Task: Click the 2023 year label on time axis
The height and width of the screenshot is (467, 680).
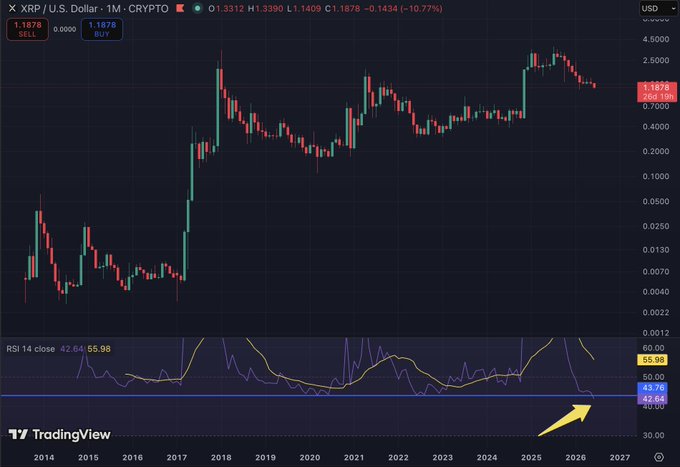Action: [x=442, y=457]
